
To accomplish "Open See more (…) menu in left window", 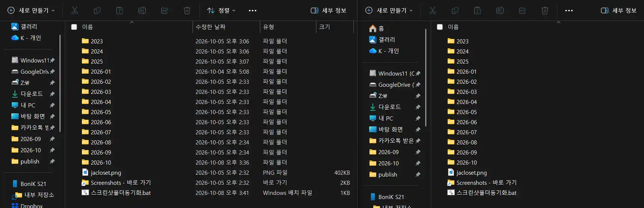I will (x=253, y=10).
